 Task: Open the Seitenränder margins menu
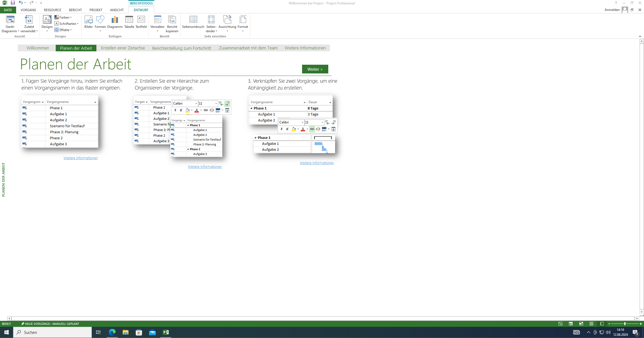point(211,24)
